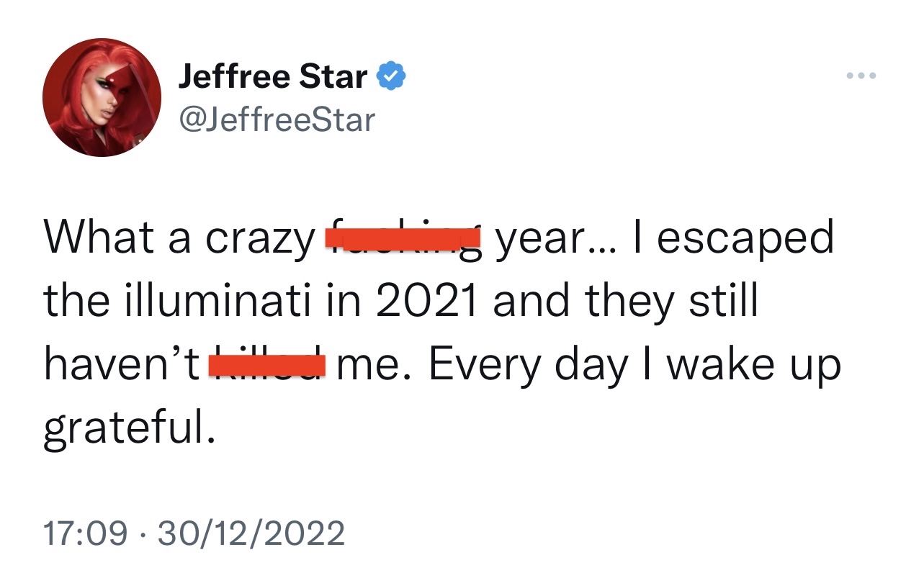Image resolution: width=924 pixels, height=573 pixels.
Task: Open the @JeffreeStar handle link
Action: [x=277, y=119]
